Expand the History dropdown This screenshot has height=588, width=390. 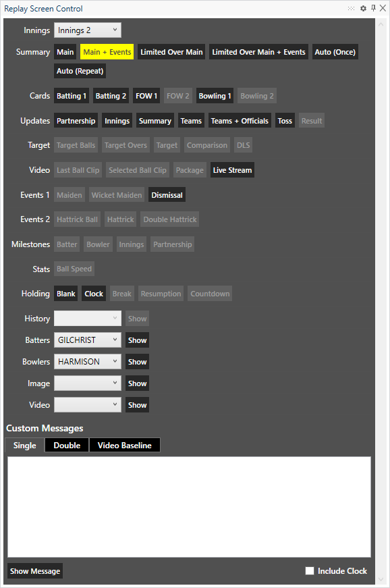point(88,319)
